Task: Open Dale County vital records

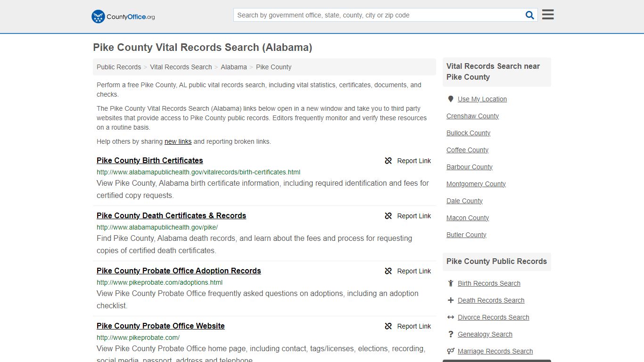Action: (464, 201)
